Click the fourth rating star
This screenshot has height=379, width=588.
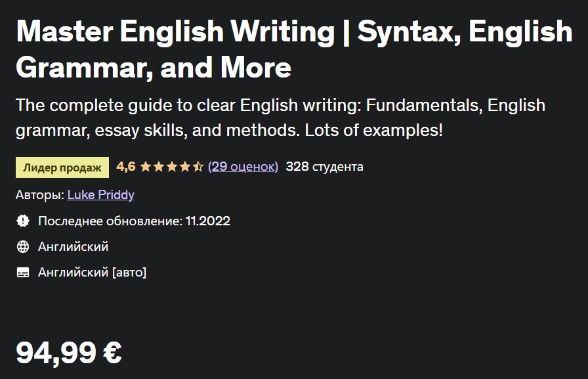click(184, 167)
